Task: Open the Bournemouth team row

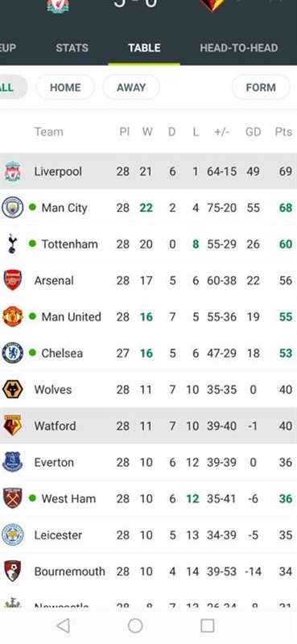Action: pyautogui.click(x=148, y=572)
